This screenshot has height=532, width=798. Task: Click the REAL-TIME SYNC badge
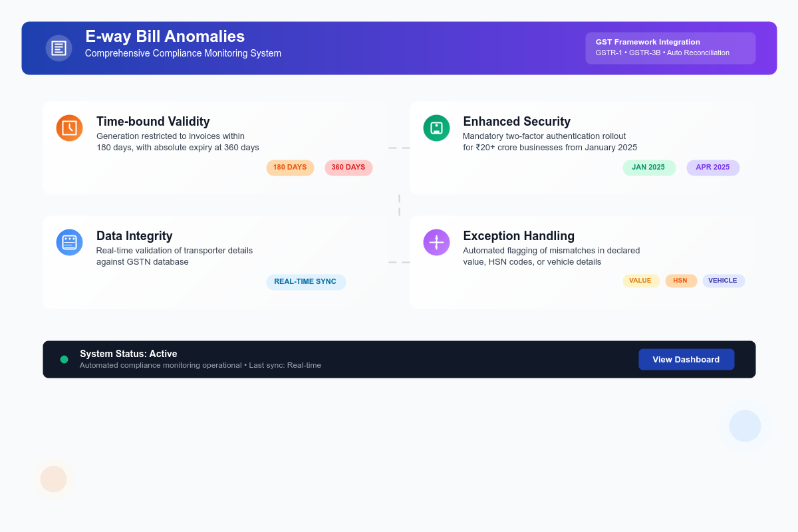pyautogui.click(x=306, y=282)
